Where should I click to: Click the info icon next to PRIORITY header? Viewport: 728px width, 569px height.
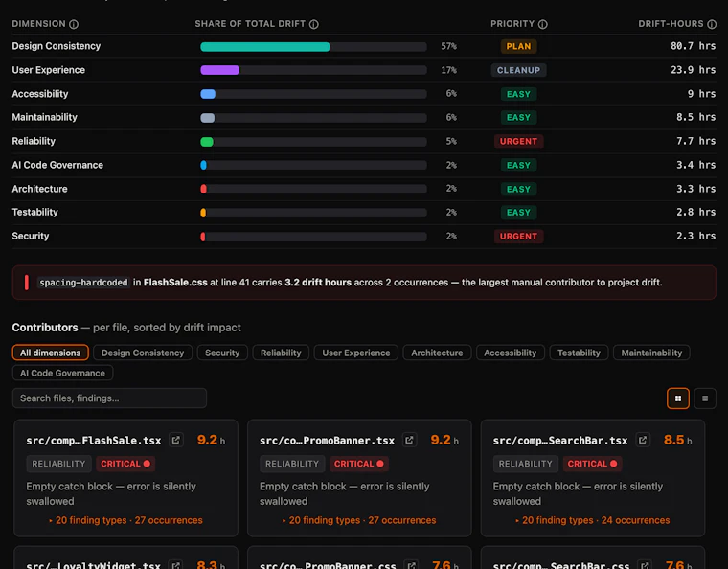542,24
